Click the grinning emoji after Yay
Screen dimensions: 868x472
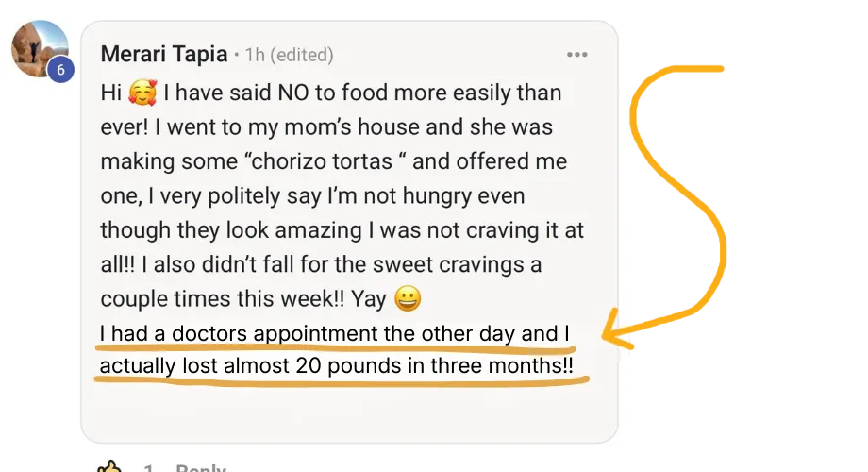click(x=408, y=298)
